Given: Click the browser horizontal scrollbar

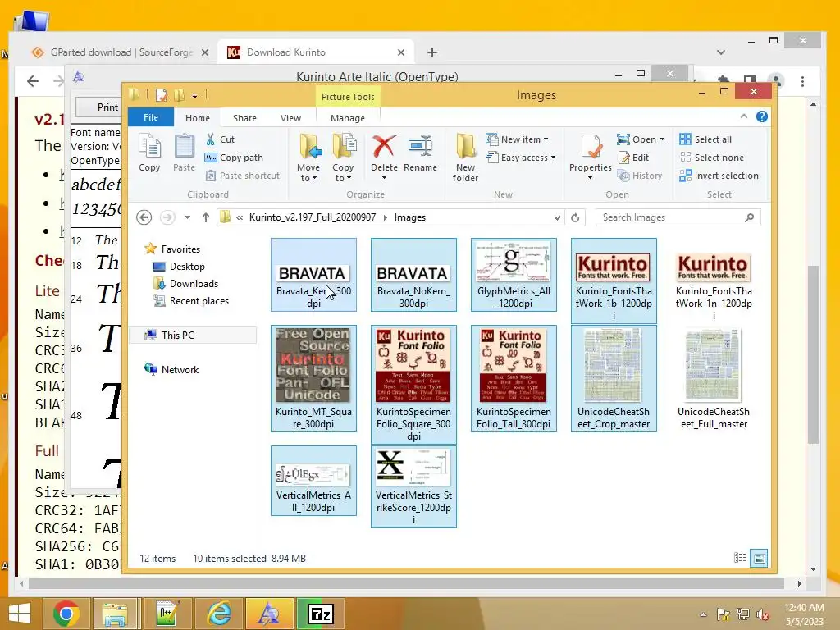Looking at the screenshot, I should pos(406,583).
